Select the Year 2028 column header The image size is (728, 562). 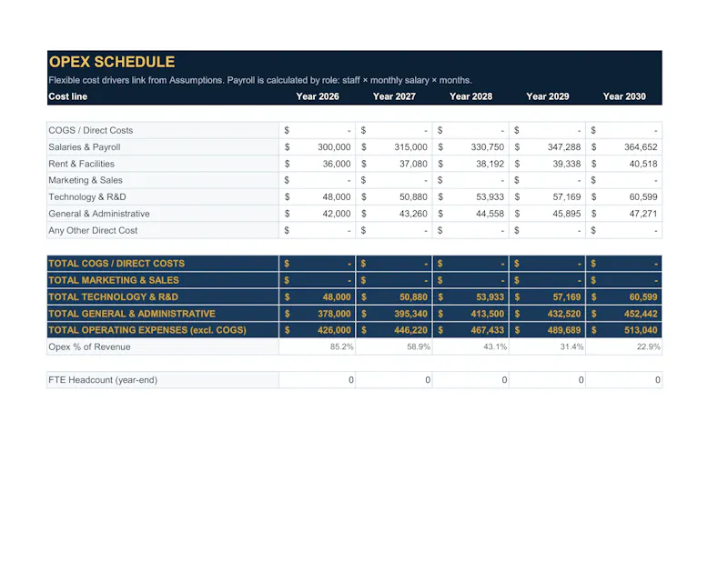point(470,96)
